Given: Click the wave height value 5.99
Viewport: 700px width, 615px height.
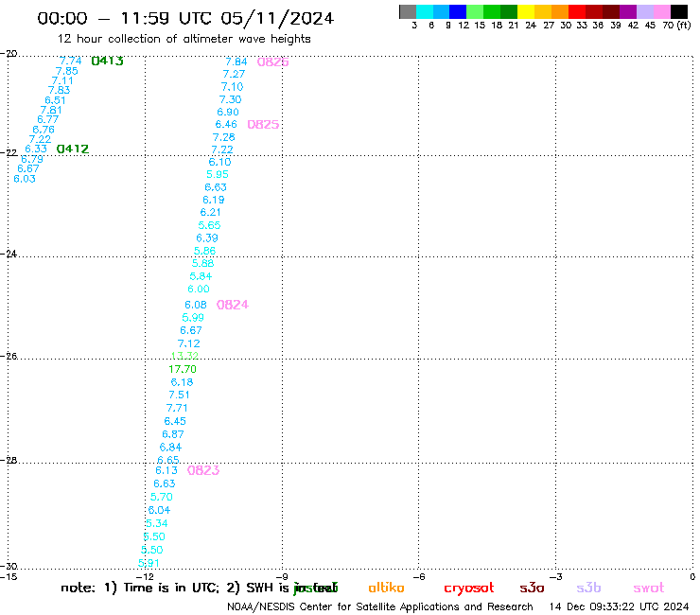Looking at the screenshot, I should (193, 318).
